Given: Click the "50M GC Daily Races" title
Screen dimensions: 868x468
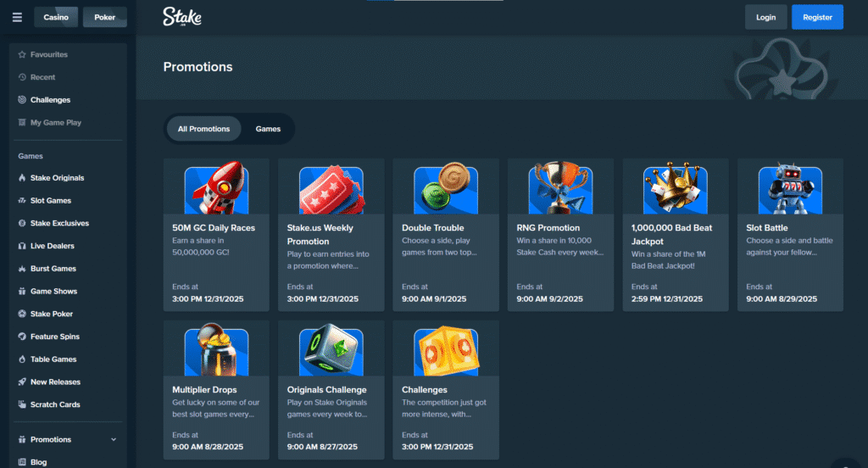Looking at the screenshot, I should click(x=214, y=227).
